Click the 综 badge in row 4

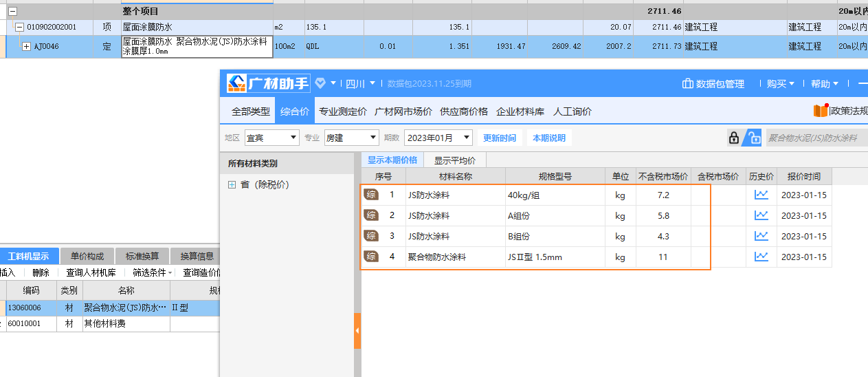point(371,257)
